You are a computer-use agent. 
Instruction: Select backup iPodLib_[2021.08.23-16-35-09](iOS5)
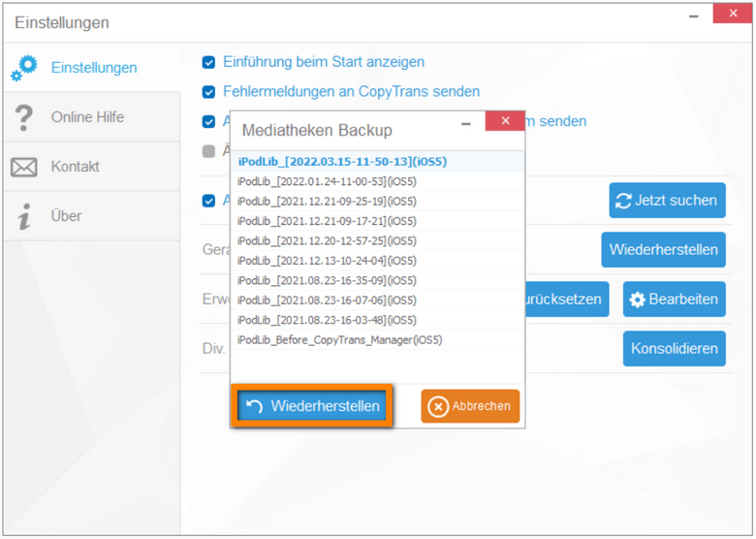[x=378, y=280]
